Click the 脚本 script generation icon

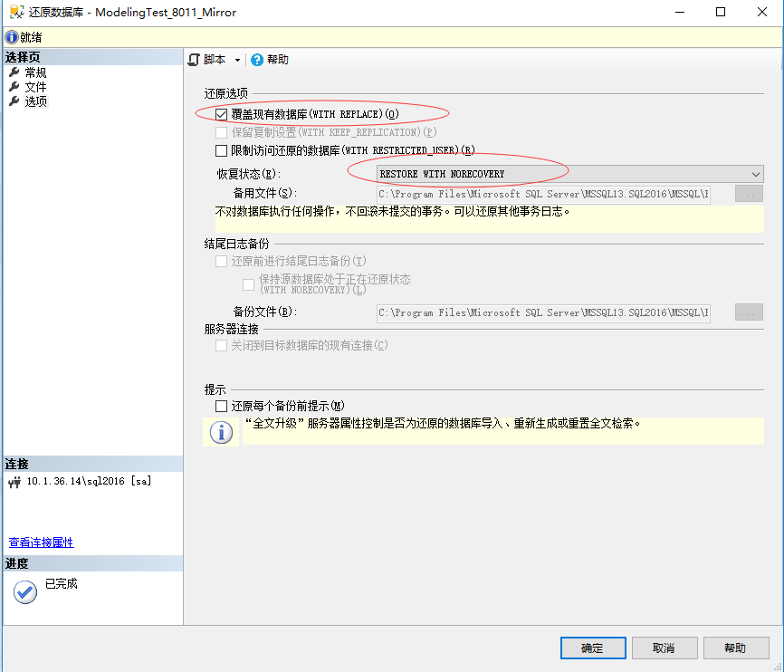195,58
